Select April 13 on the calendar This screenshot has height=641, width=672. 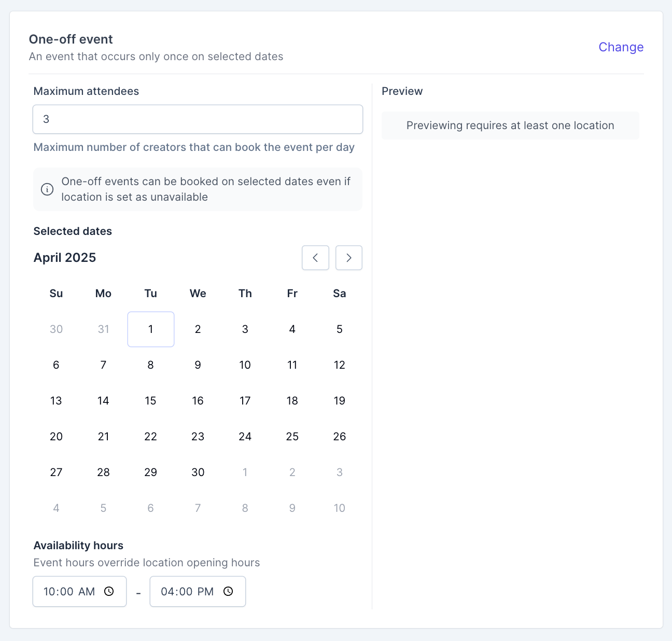coord(57,401)
